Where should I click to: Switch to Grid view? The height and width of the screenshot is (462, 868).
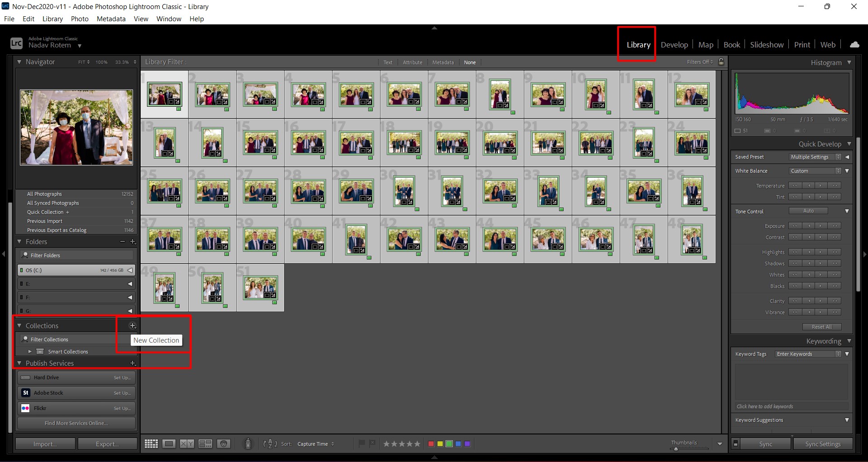pos(151,444)
